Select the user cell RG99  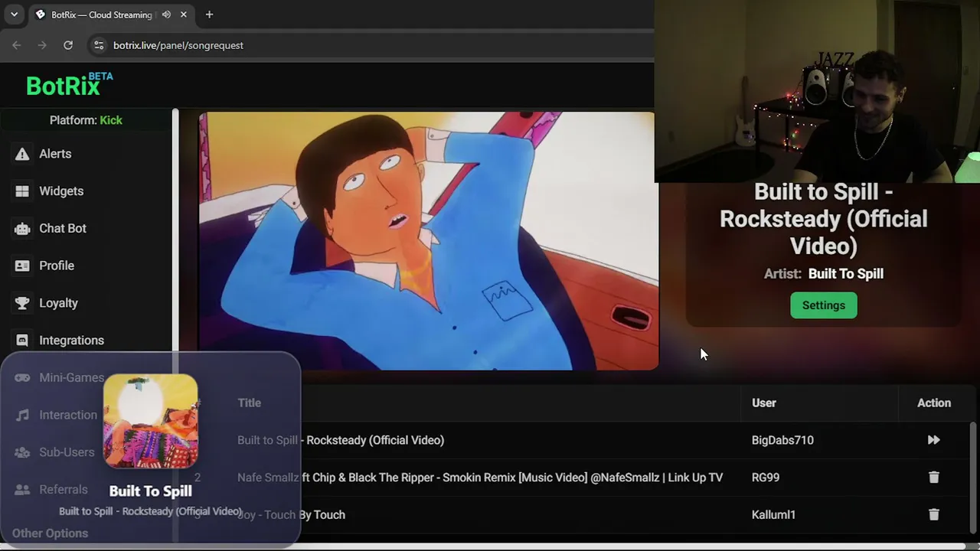[x=766, y=478]
